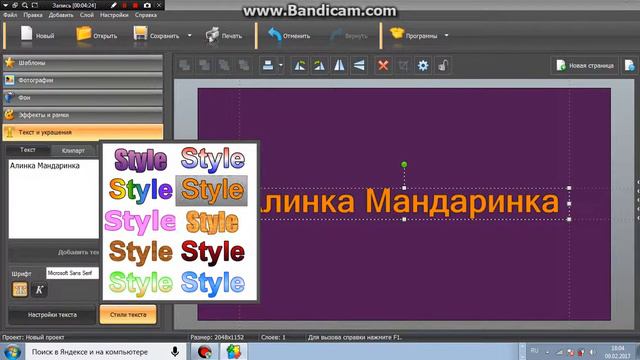Click the page icon right of Новая страница
Viewport: 640px width, 360px height.
(630, 65)
